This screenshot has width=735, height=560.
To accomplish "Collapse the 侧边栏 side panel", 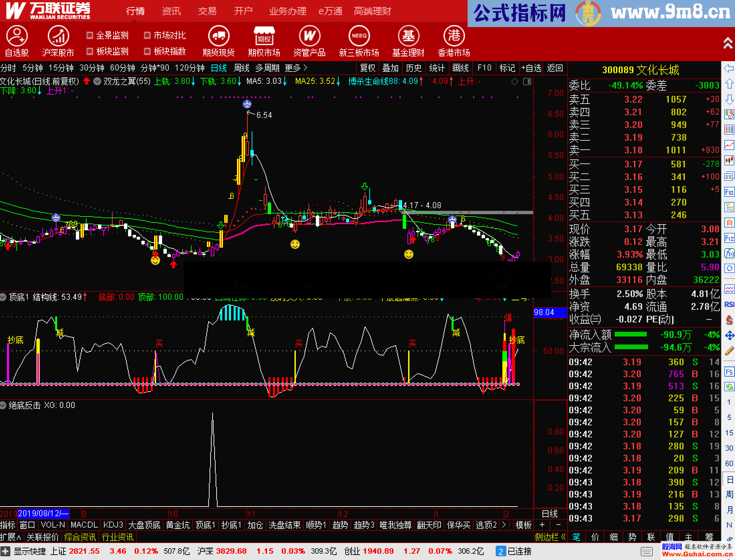I will pos(550,537).
